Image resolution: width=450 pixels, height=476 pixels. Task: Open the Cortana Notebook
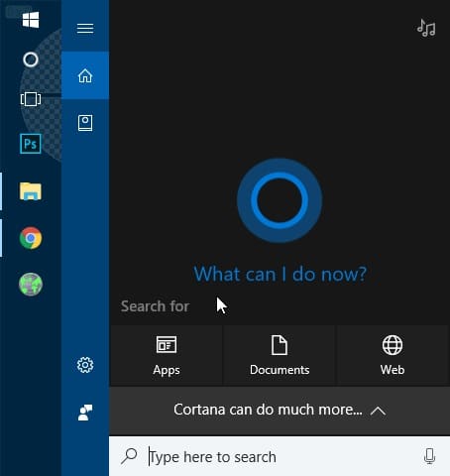(x=85, y=123)
